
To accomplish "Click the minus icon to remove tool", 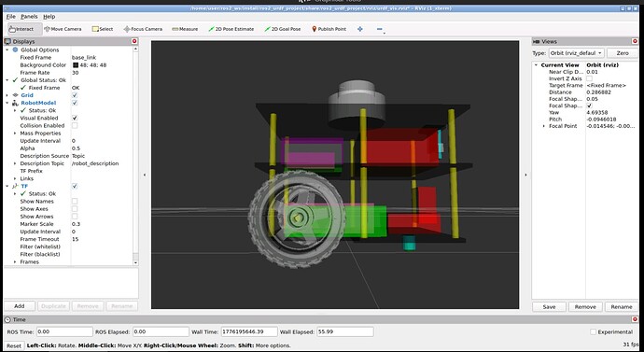I will pyautogui.click(x=380, y=29).
